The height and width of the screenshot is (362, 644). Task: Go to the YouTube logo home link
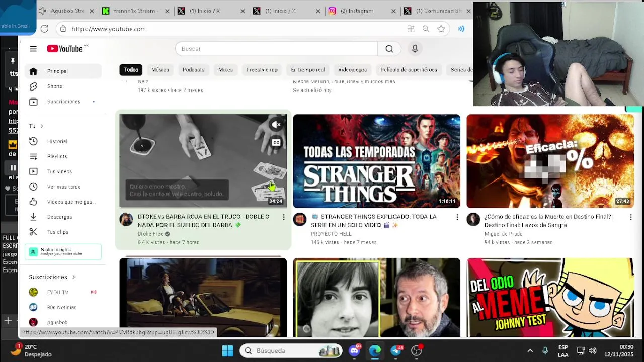[x=65, y=49]
